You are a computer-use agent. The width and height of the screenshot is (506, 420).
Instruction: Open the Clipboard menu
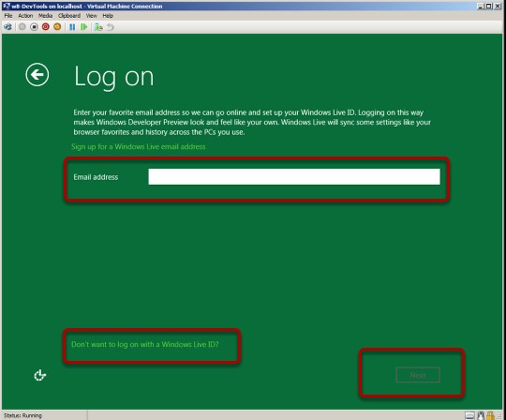point(69,16)
